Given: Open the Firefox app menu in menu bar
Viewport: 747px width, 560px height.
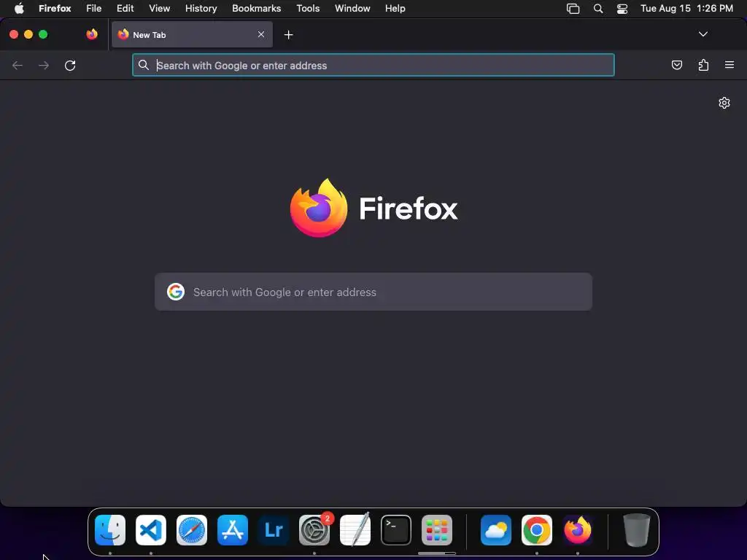Looking at the screenshot, I should 55,9.
